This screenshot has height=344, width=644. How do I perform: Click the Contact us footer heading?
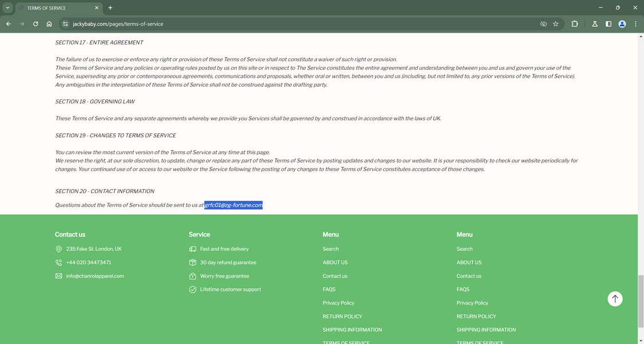(x=70, y=234)
